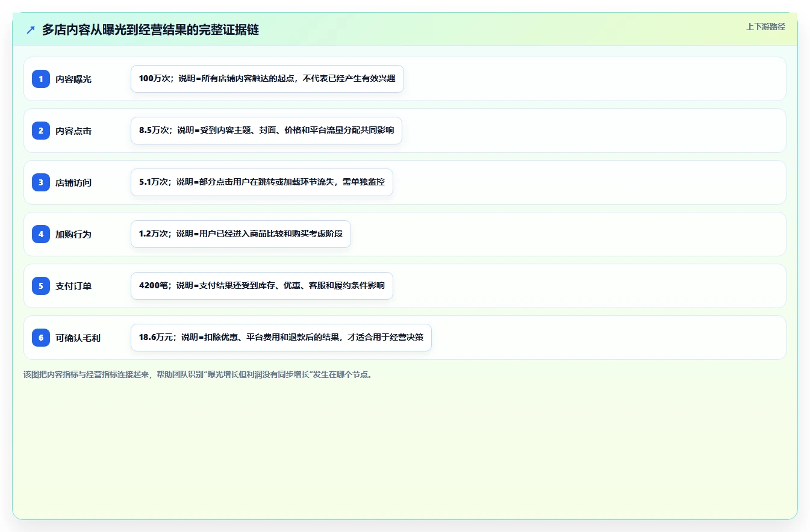Select the 支付订单 step label
The width and height of the screenshot is (810, 532).
tap(73, 286)
